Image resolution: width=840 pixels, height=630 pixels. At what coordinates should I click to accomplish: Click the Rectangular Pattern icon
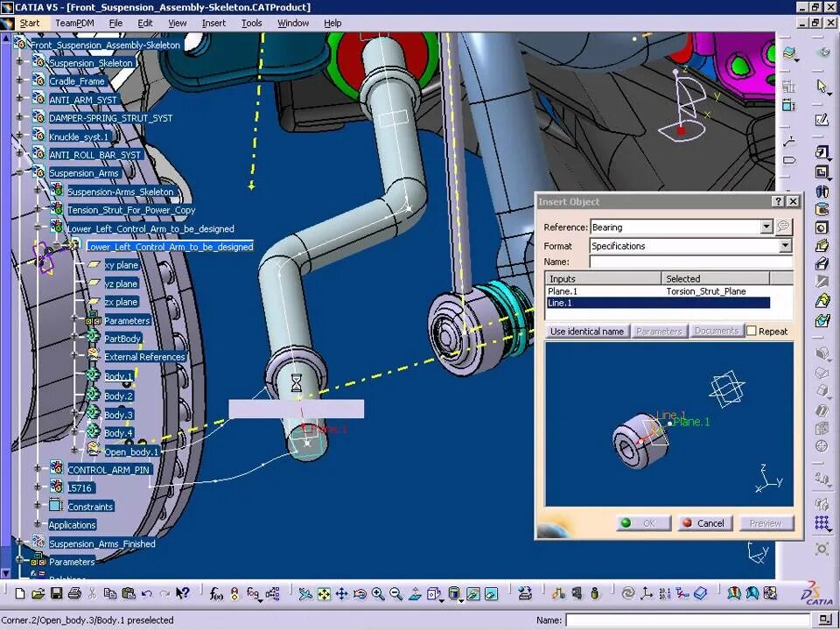coord(822,523)
